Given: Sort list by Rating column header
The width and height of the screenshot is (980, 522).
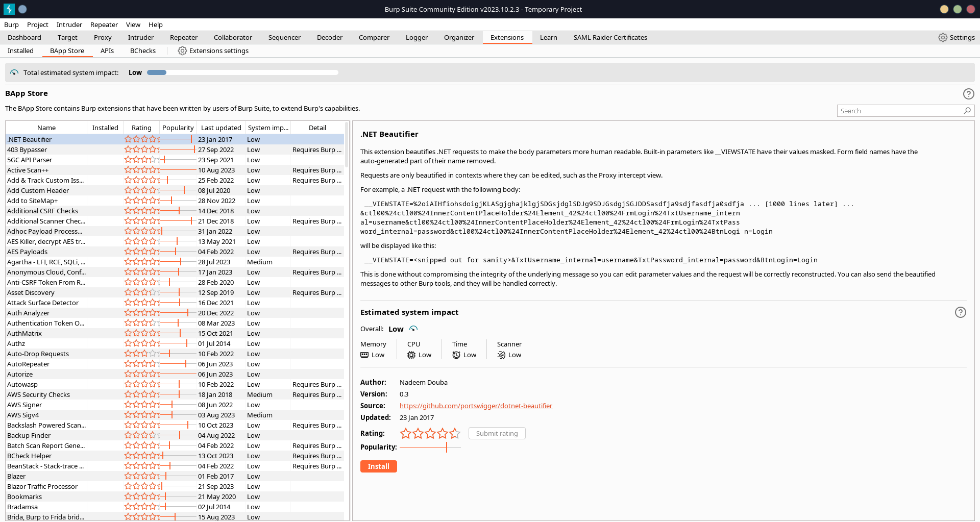Looking at the screenshot, I should click(141, 128).
